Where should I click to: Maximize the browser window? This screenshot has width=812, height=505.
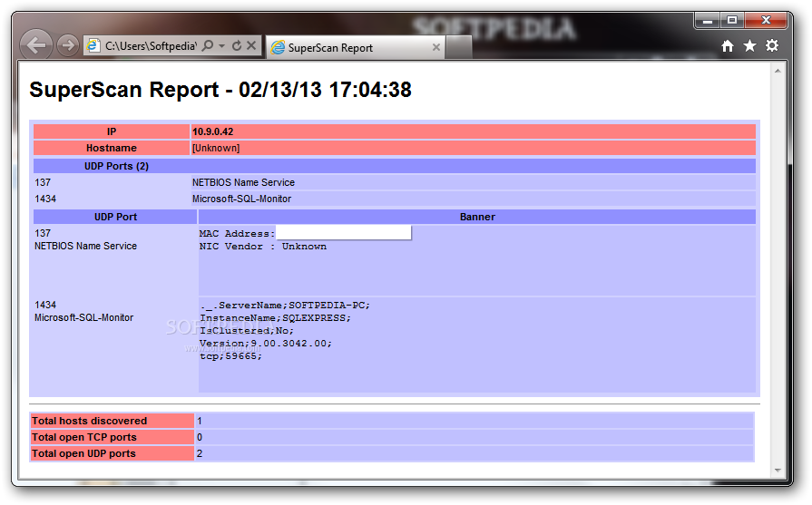[x=732, y=21]
